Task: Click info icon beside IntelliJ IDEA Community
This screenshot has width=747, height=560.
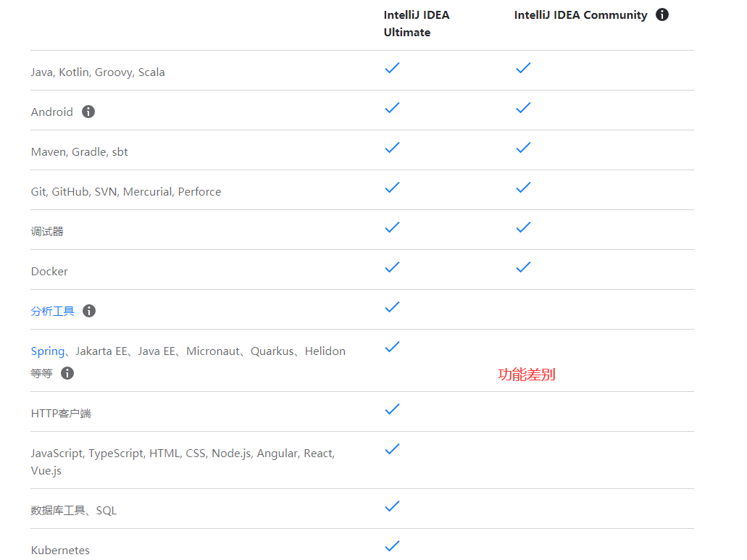Action: (662, 14)
